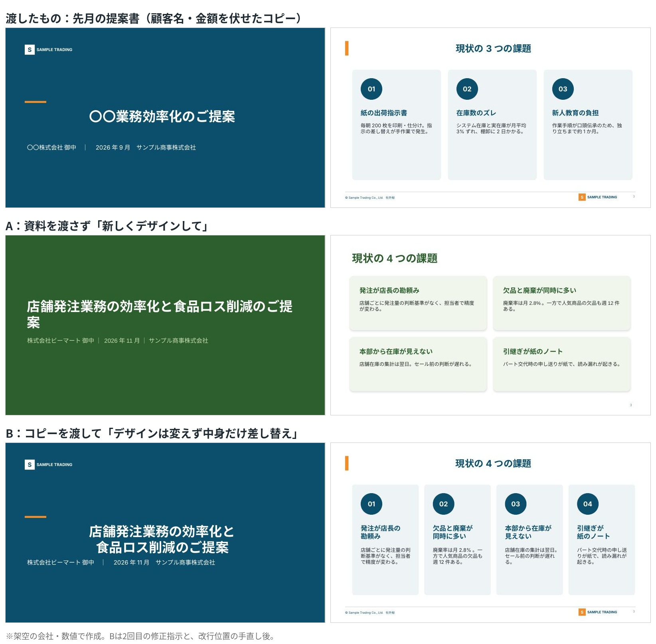
Task: Click the 03 badge above "本部から在庫が見えない"
Action: point(516,504)
